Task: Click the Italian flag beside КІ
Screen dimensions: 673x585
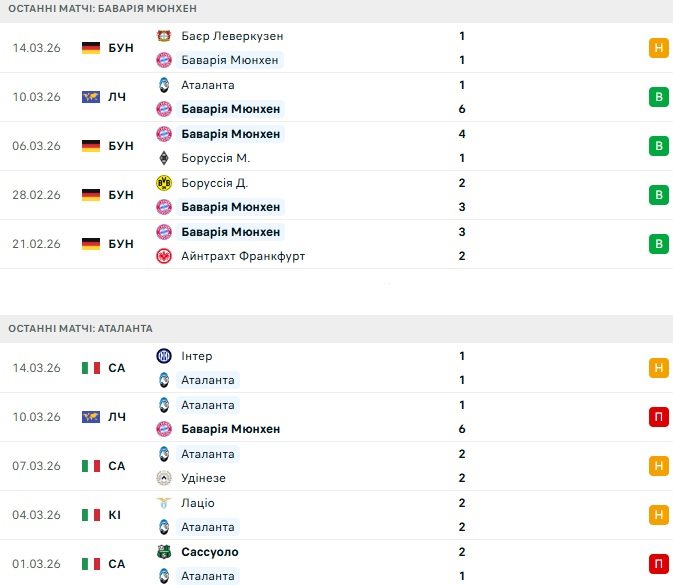Action: click(x=91, y=515)
